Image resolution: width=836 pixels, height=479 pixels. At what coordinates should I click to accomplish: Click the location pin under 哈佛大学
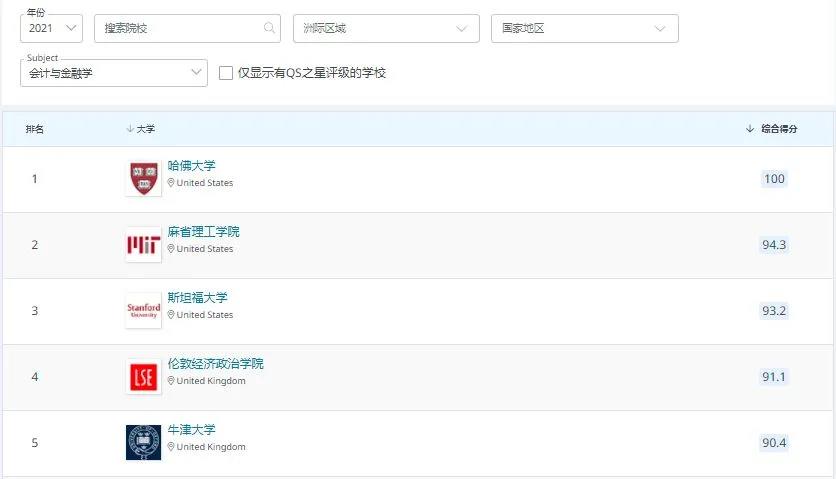click(171, 182)
